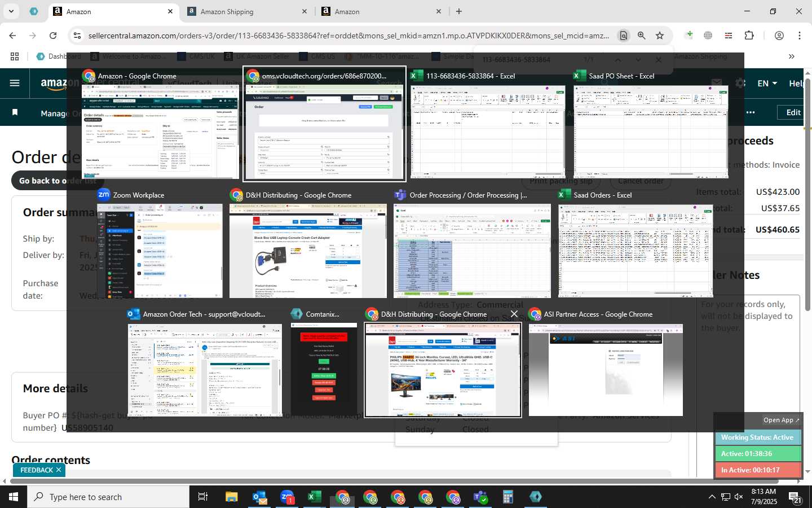This screenshot has height=508, width=812.
Task: Switch to the Amazon Shipping tab
Action: pyautogui.click(x=248, y=11)
